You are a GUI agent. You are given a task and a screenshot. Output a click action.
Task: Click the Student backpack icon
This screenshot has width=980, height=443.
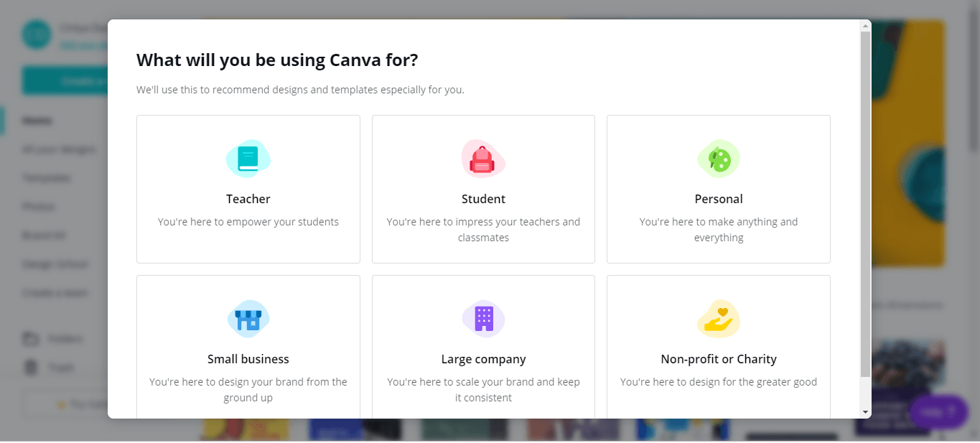point(482,159)
